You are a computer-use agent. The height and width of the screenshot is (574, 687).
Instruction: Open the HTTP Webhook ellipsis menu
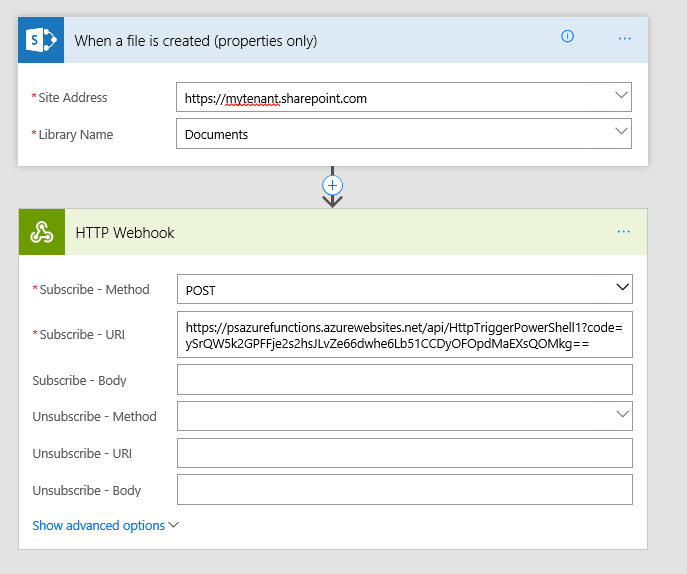(x=623, y=231)
